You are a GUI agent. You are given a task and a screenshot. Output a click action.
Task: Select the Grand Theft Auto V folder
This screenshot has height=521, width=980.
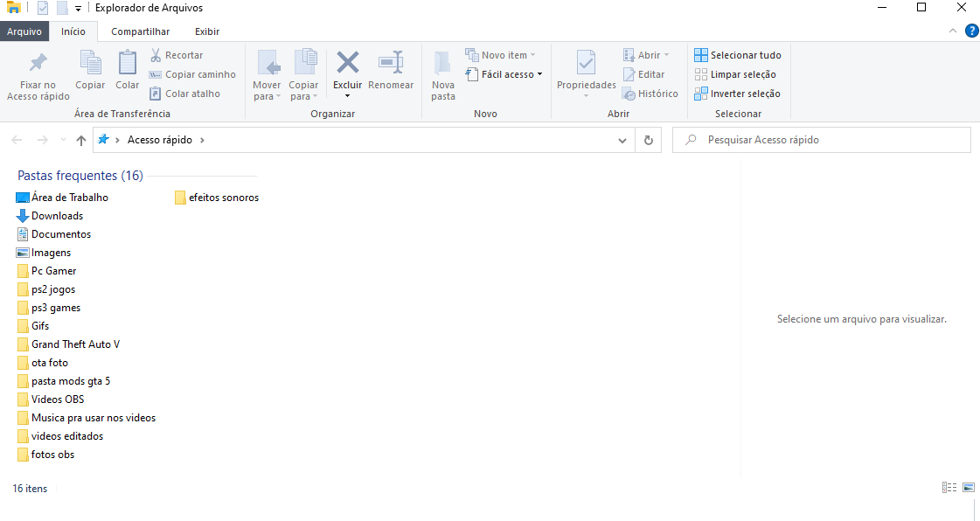tap(67, 344)
